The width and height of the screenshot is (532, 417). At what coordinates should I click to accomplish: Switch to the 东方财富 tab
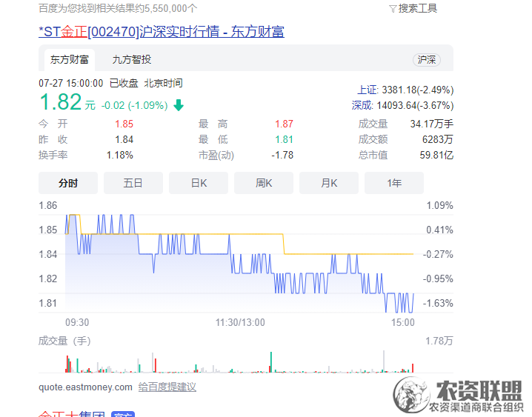(x=70, y=60)
